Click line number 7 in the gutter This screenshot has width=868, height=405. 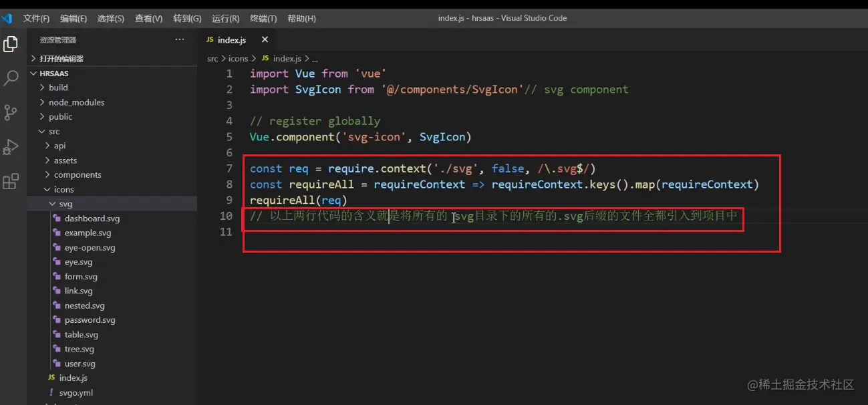[229, 168]
